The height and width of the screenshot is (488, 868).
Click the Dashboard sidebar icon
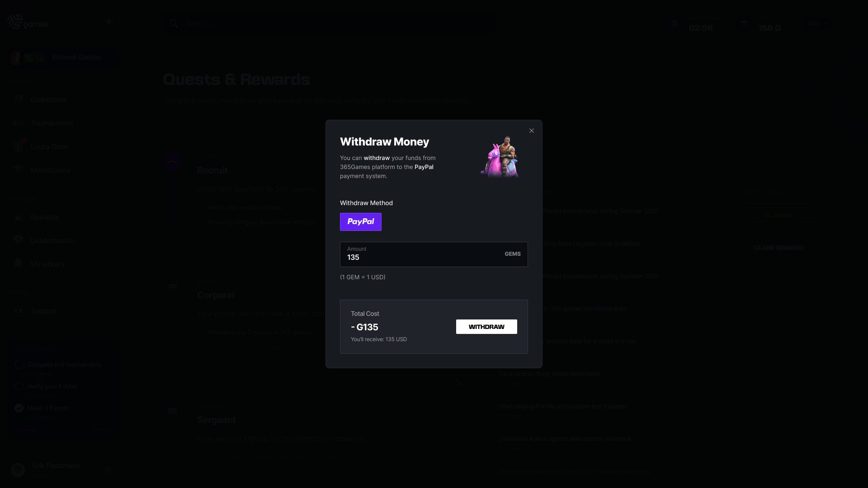(18, 100)
